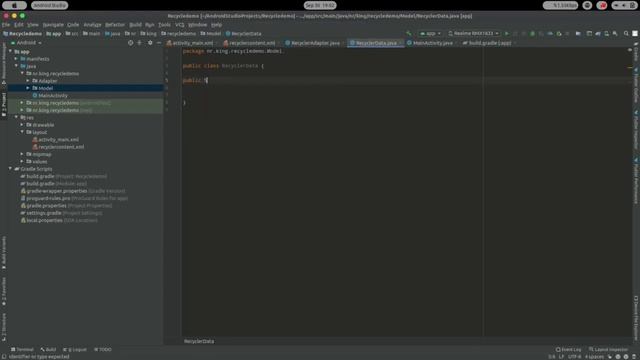The height and width of the screenshot is (360, 640).
Task: Collapse the Gradle Scripts node
Action: click(x=11, y=169)
